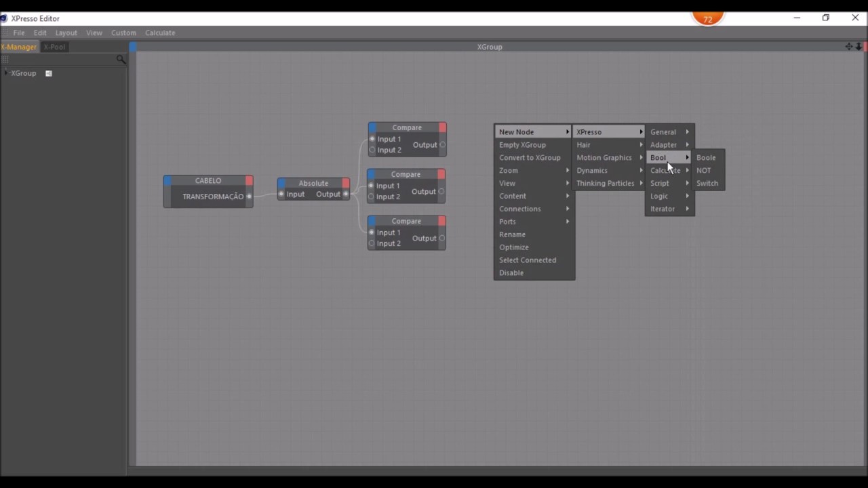
Task: Open Motion Graphics submenu
Action: (x=609, y=158)
